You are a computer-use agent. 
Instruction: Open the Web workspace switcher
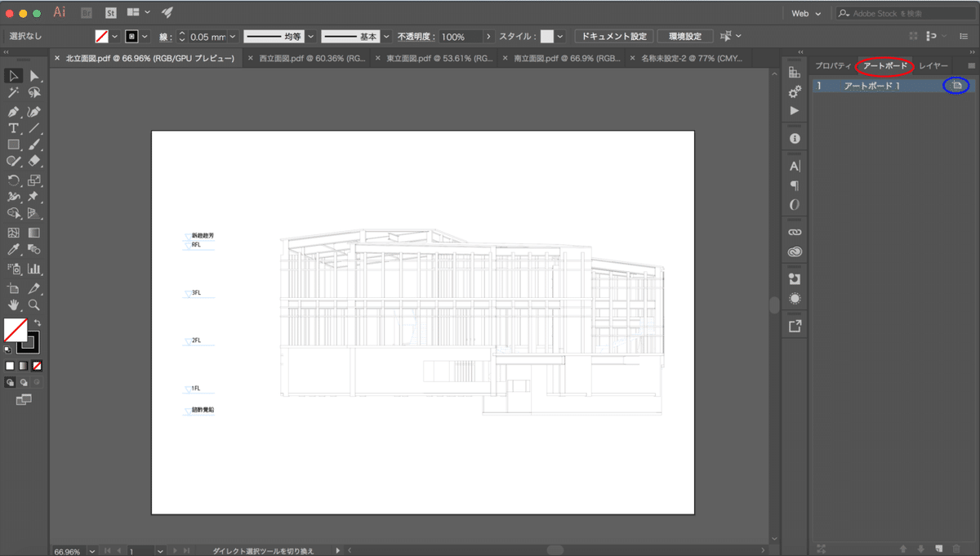pos(808,13)
